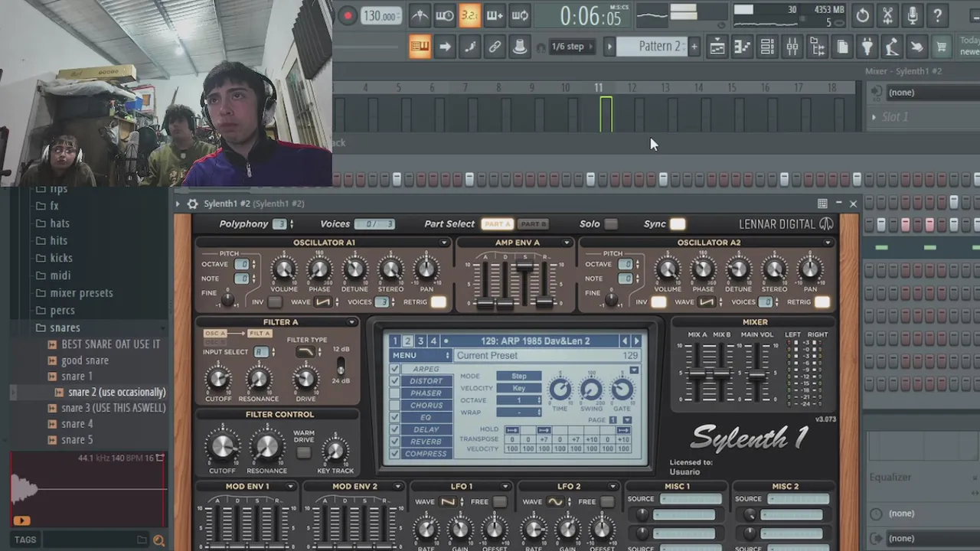The height and width of the screenshot is (551, 980).
Task: Switch to Part B in Part Select
Action: [533, 224]
